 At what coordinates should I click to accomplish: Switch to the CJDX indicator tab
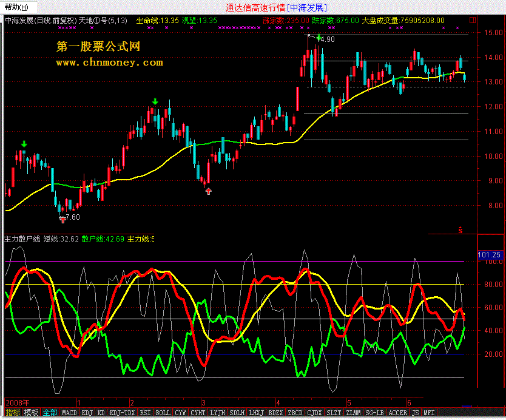[314, 413]
